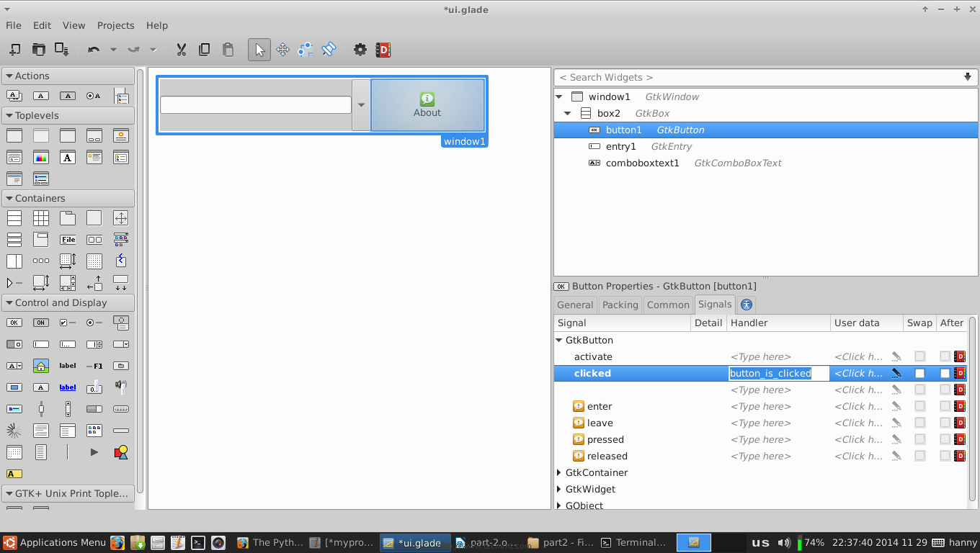The image size is (980, 553).
Task: Open the undo history dropdown arrow
Action: [113, 50]
